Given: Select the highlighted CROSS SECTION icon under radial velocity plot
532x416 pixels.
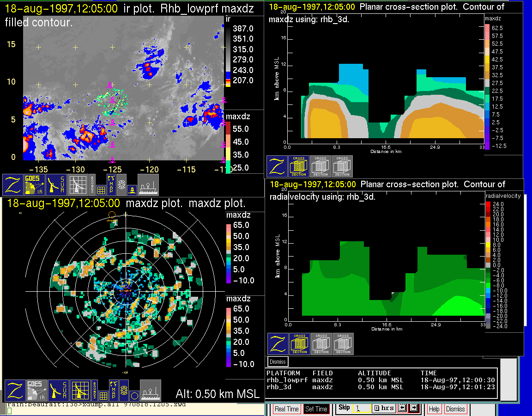Looking at the screenshot, I should click(300, 343).
